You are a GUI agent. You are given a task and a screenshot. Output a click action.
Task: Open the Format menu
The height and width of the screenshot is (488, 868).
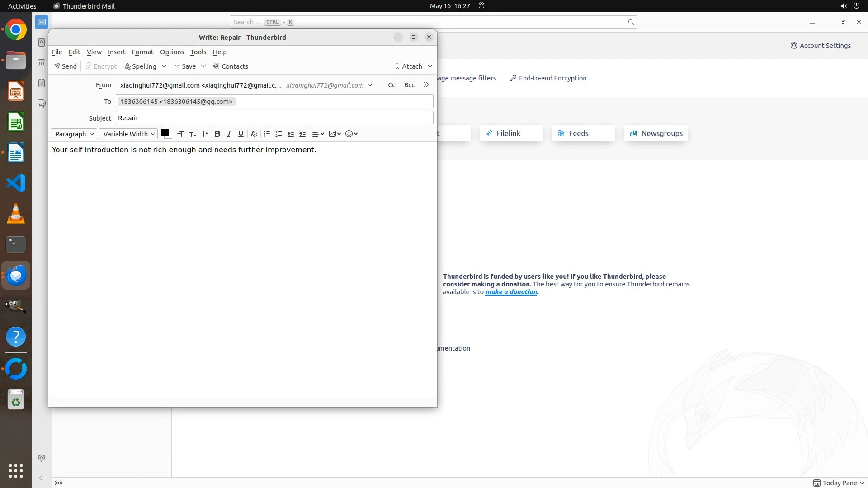click(x=142, y=52)
